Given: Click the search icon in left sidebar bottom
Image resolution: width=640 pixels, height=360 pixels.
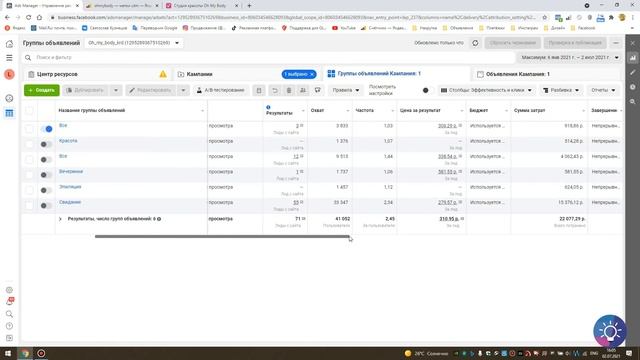Looking at the screenshot, I should coord(9,314).
